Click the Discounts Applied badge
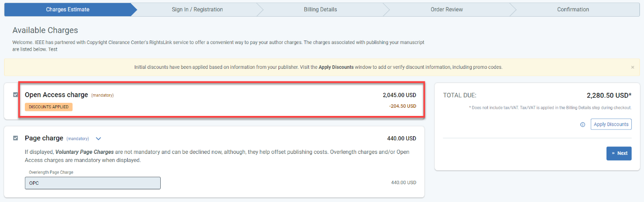The width and height of the screenshot is (644, 202). point(49,107)
